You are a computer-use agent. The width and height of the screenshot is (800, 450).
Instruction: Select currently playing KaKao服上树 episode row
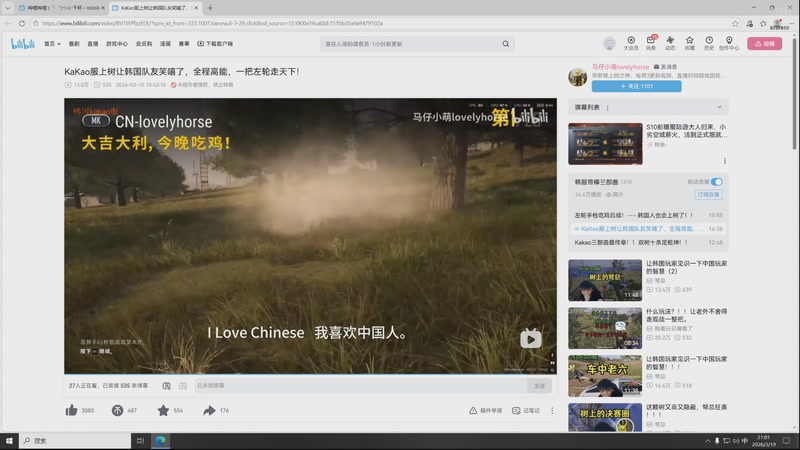click(648, 229)
